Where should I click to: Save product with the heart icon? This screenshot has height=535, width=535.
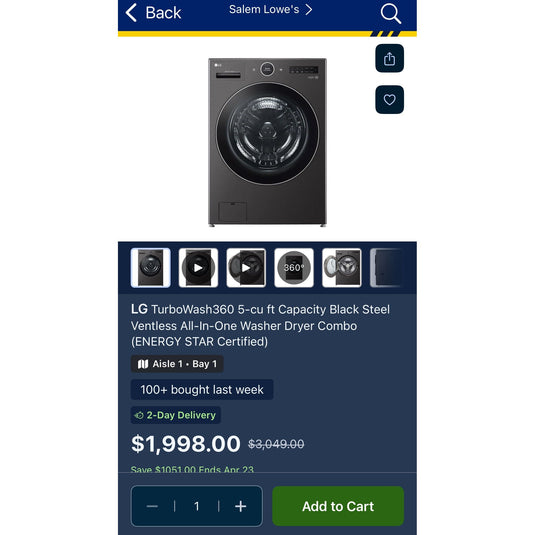click(x=389, y=100)
